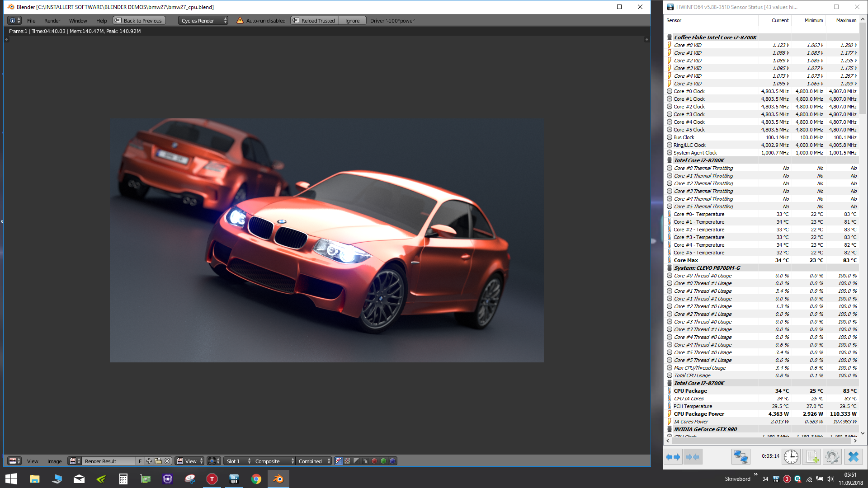Click the Back to Previous button
This screenshot has width=868, height=488.
[x=139, y=20]
